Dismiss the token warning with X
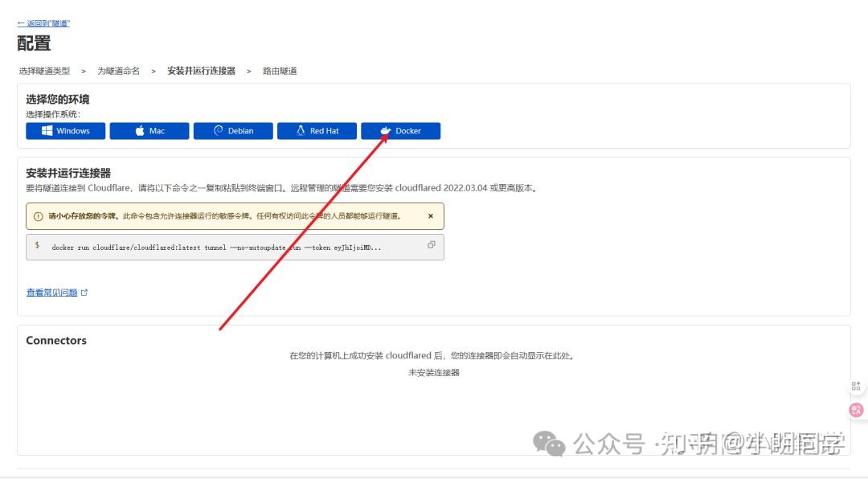The height and width of the screenshot is (479, 868). pos(431,216)
